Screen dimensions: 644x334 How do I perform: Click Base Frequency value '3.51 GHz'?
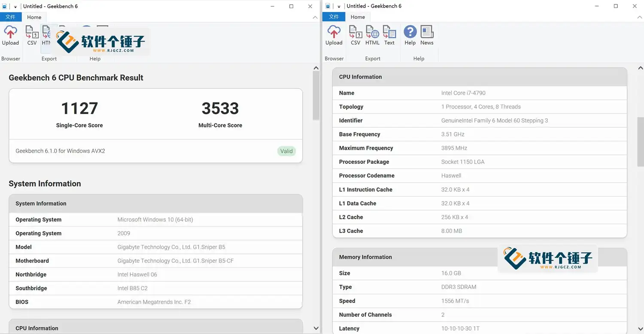coord(453,134)
